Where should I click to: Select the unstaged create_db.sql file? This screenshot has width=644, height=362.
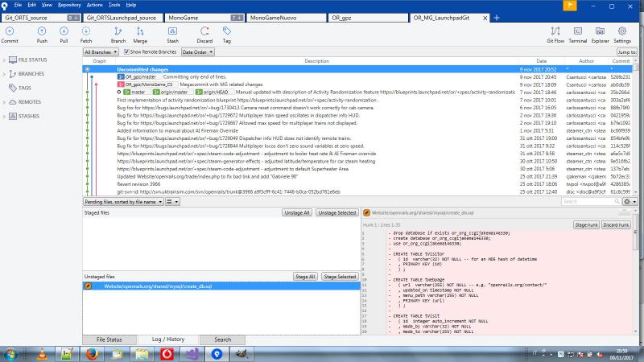point(221,286)
